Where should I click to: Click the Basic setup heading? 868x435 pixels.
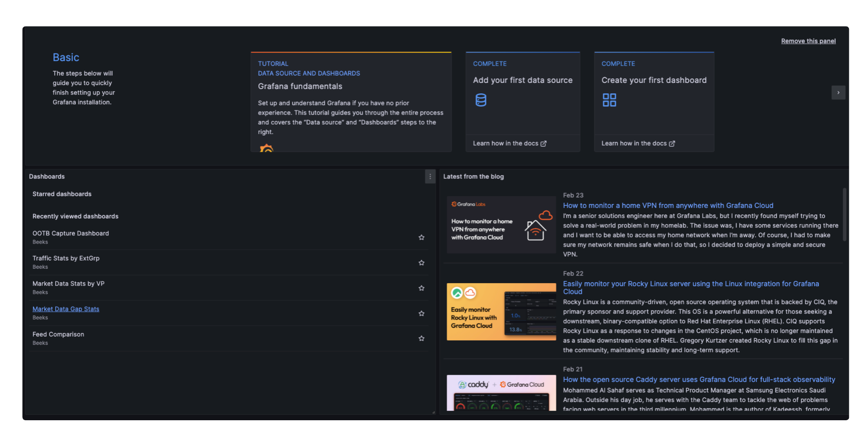[x=66, y=57]
